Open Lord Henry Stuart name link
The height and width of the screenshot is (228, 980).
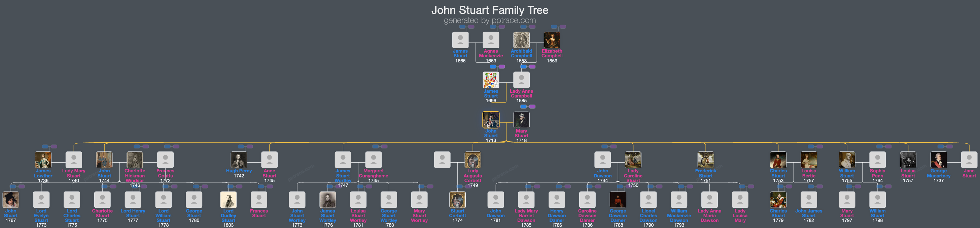coord(133,213)
